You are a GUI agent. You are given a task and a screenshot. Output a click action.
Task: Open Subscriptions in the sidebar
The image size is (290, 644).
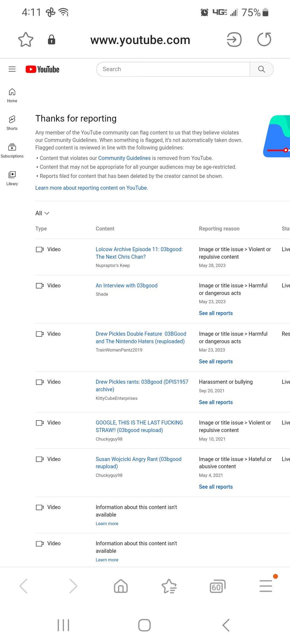[x=12, y=151]
